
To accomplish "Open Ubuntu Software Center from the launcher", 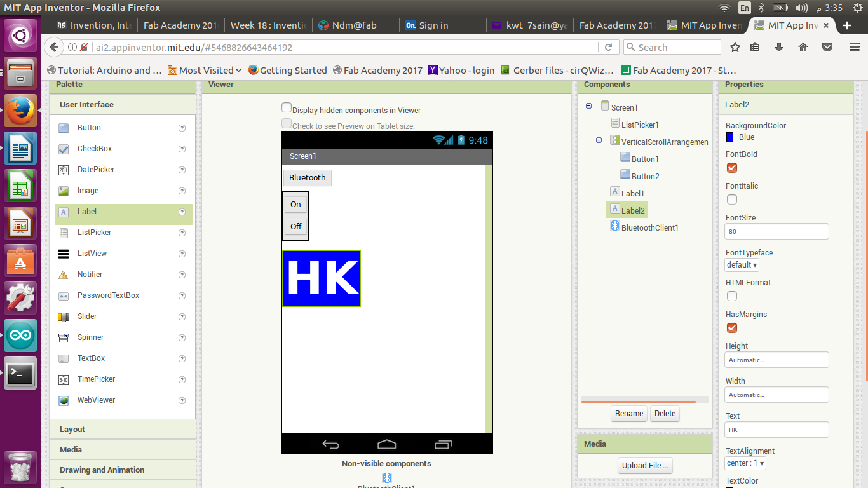I will 20,260.
